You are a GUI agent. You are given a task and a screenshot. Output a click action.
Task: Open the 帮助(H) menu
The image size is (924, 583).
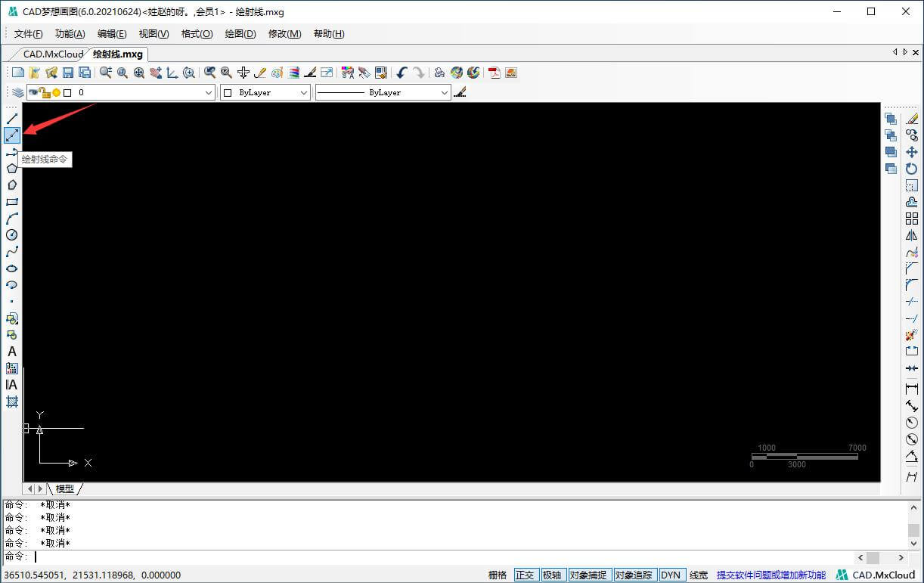(328, 34)
